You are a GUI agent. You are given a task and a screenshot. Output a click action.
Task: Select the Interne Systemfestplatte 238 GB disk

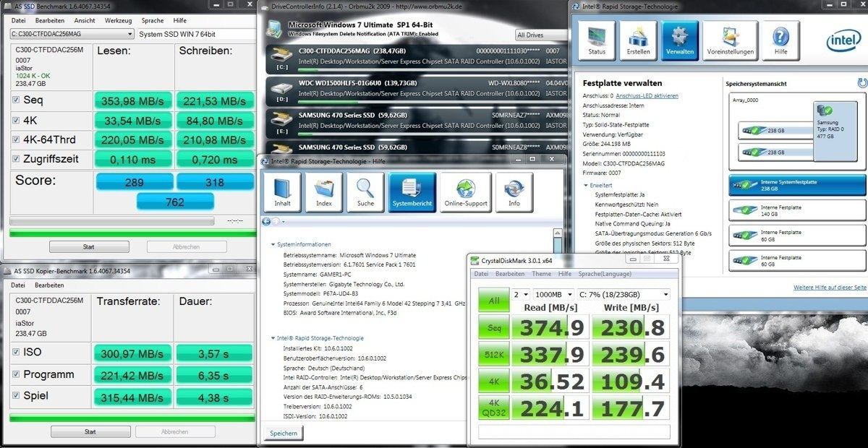[797, 185]
